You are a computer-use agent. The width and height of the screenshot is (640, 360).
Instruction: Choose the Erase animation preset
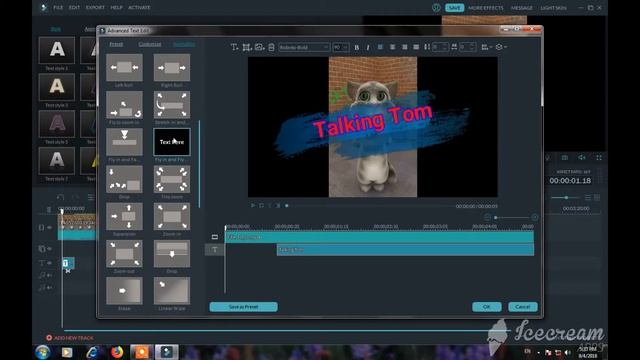tap(124, 291)
